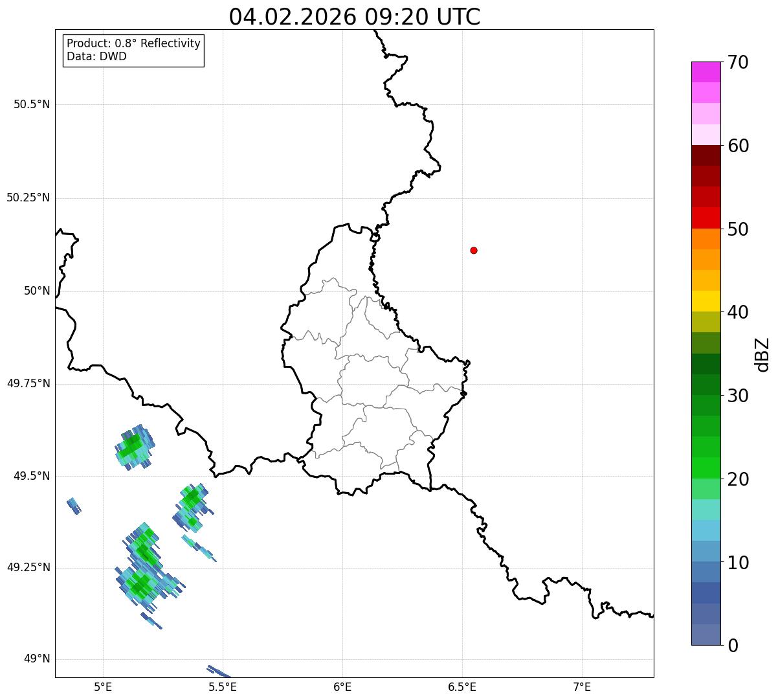This screenshot has height=700, width=778.
Task: Click the title '04.02.2026 09:20 UTC'
Action: (x=355, y=16)
